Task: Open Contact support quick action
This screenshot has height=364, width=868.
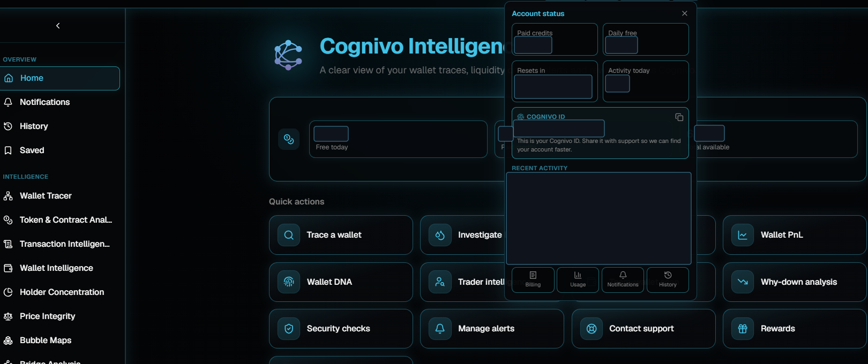Action: [x=643, y=329]
